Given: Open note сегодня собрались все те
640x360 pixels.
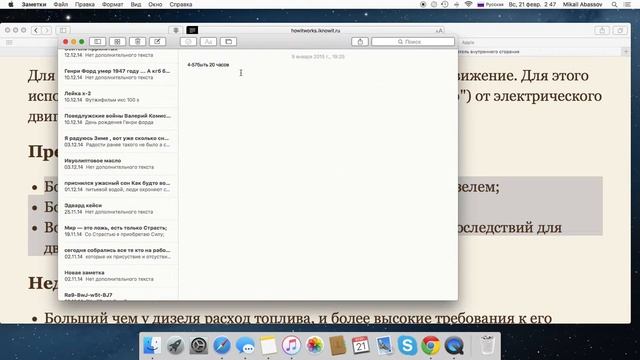Looking at the screenshot, I should coord(118,253).
